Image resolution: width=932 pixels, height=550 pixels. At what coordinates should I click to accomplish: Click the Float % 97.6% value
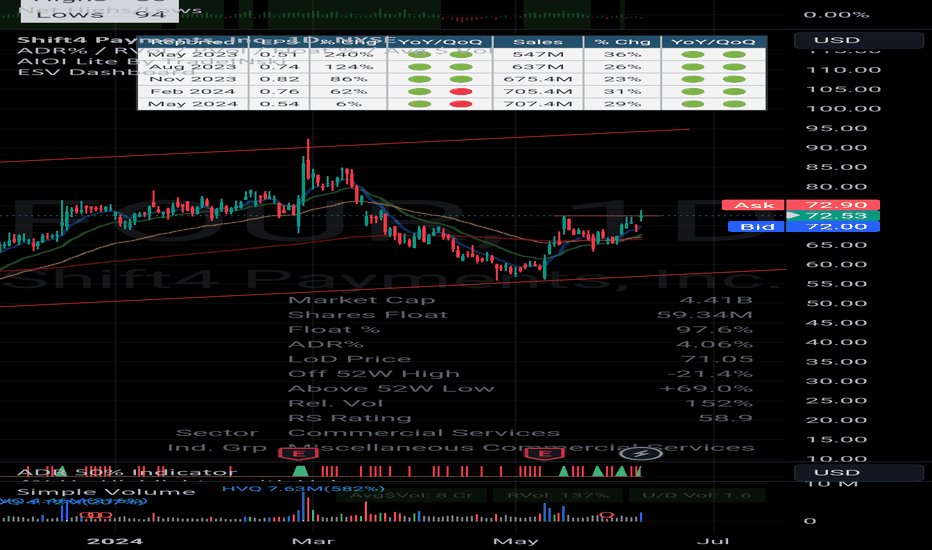click(715, 330)
